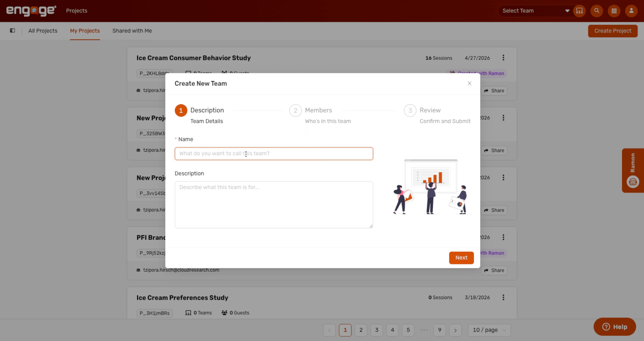Click 16 Sessions count
The height and width of the screenshot is (341, 644).
[439, 58]
